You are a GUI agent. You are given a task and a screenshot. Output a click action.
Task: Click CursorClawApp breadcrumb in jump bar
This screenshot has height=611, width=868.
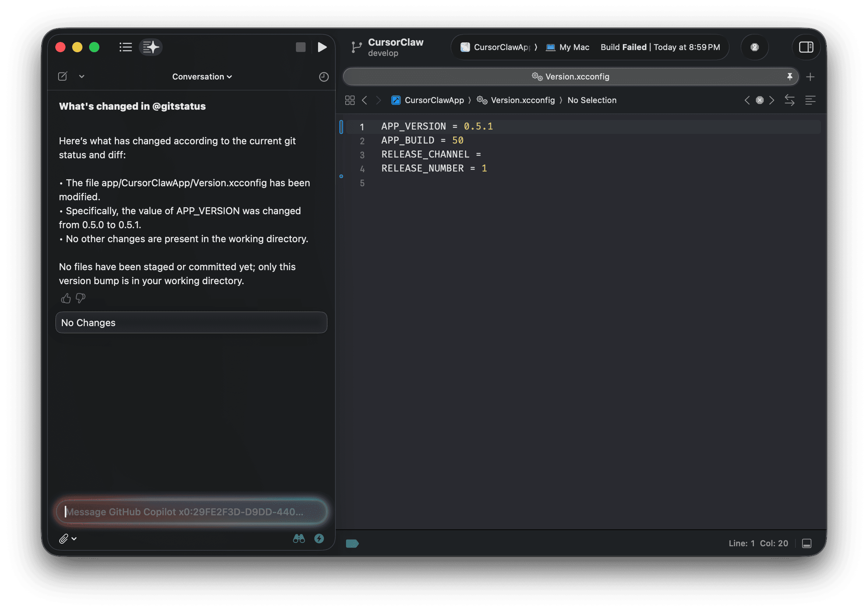pos(434,100)
